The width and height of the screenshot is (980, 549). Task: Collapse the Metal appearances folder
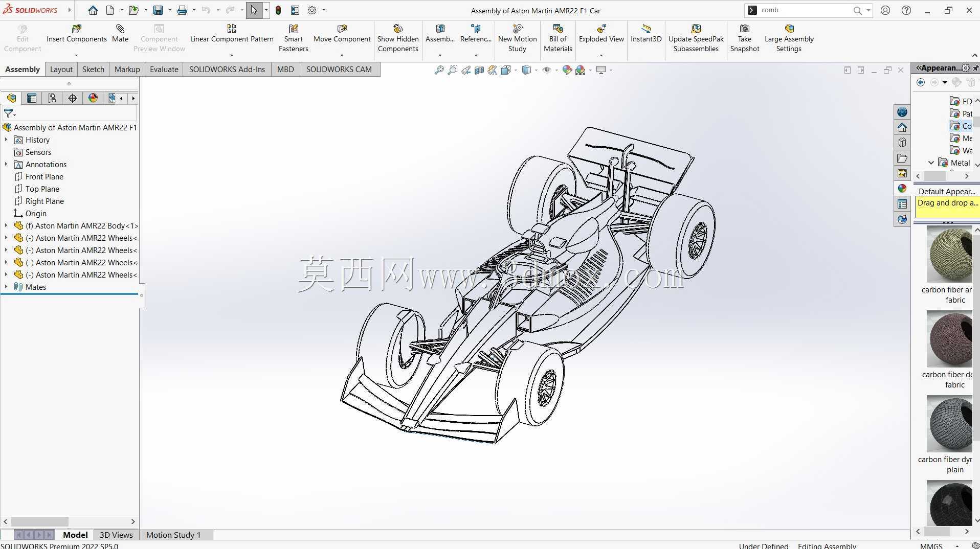pos(931,163)
